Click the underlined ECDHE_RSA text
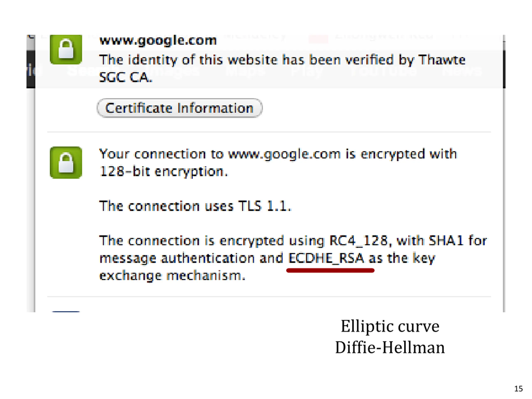This screenshot has width=532, height=399. click(x=326, y=258)
